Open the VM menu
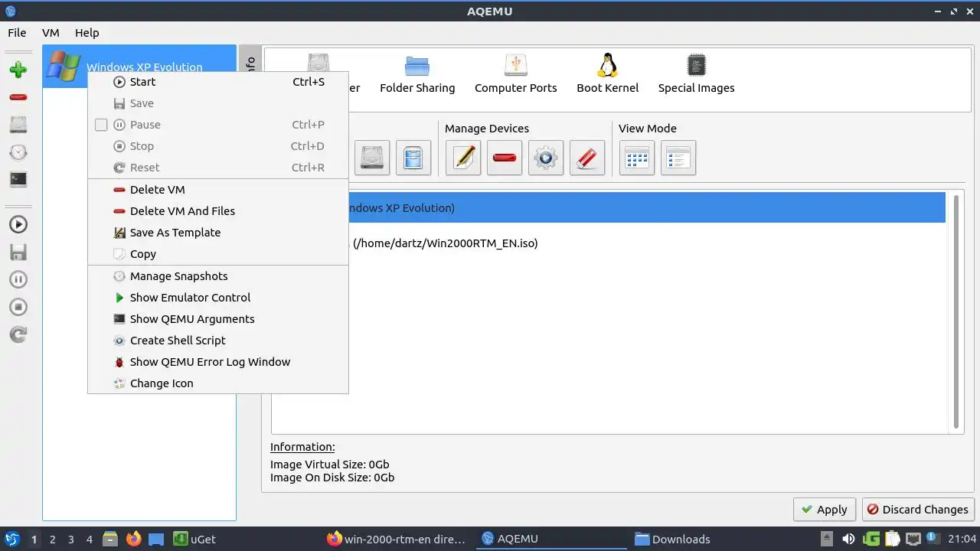Viewport: 980px width, 551px height. [x=51, y=33]
